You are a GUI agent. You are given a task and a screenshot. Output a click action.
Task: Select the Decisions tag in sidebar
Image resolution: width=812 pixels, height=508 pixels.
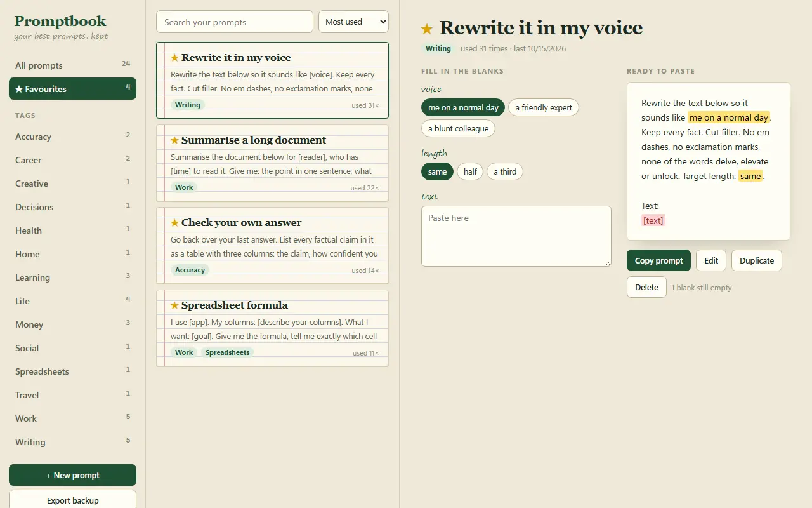click(72, 207)
